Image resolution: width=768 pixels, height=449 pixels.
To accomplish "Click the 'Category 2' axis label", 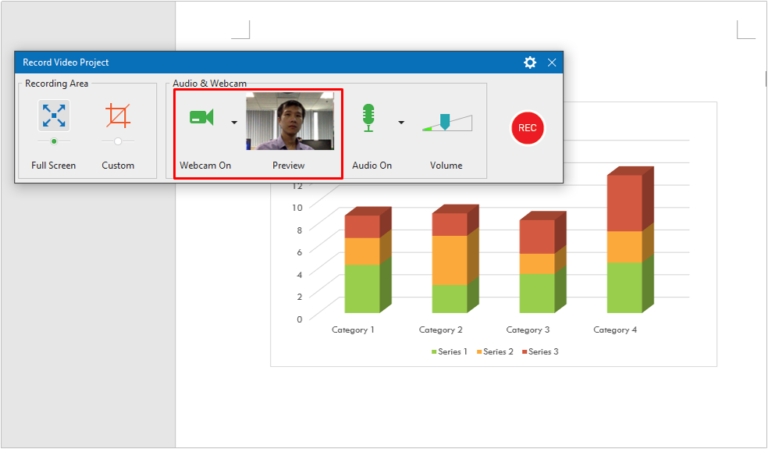I will pyautogui.click(x=441, y=330).
